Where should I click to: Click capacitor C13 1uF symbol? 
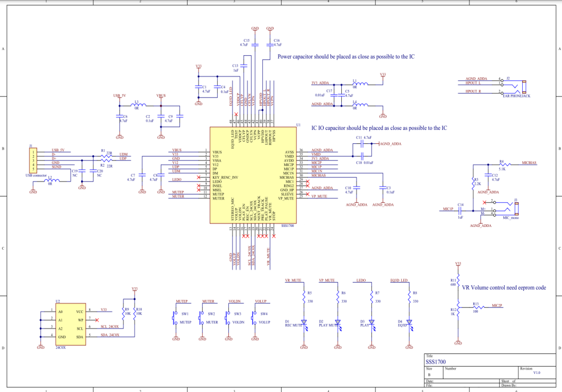244,66
